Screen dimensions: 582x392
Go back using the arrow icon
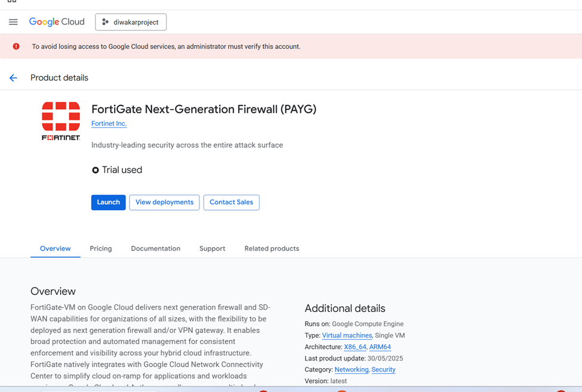click(13, 78)
